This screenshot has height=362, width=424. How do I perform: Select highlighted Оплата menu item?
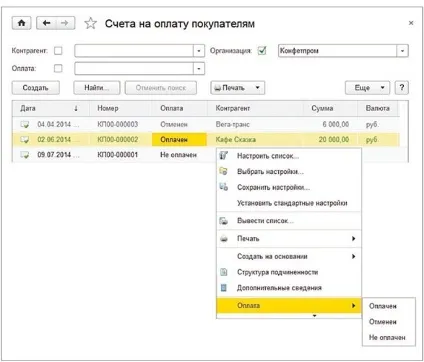coord(289,305)
